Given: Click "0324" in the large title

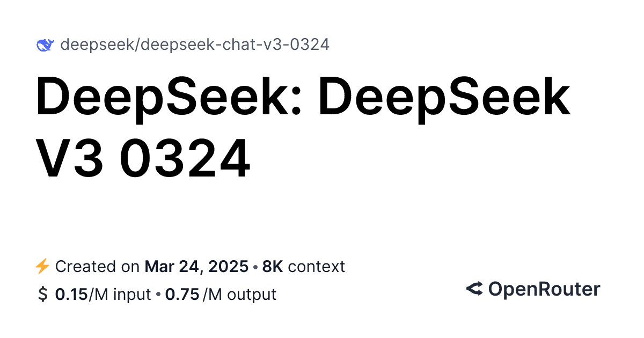Looking at the screenshot, I should [184, 159].
